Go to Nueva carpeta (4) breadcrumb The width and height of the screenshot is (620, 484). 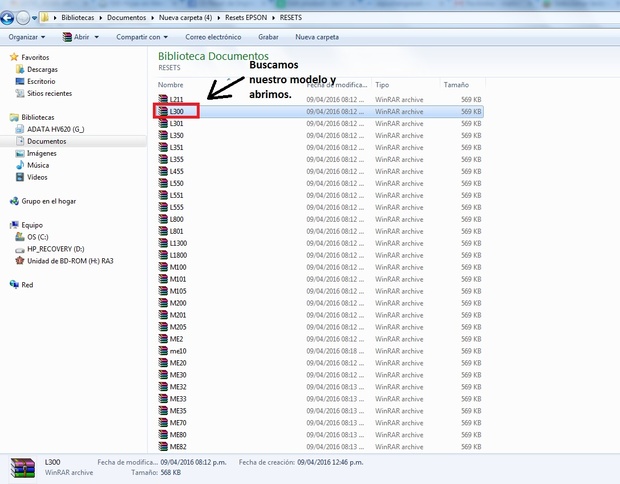(185, 17)
